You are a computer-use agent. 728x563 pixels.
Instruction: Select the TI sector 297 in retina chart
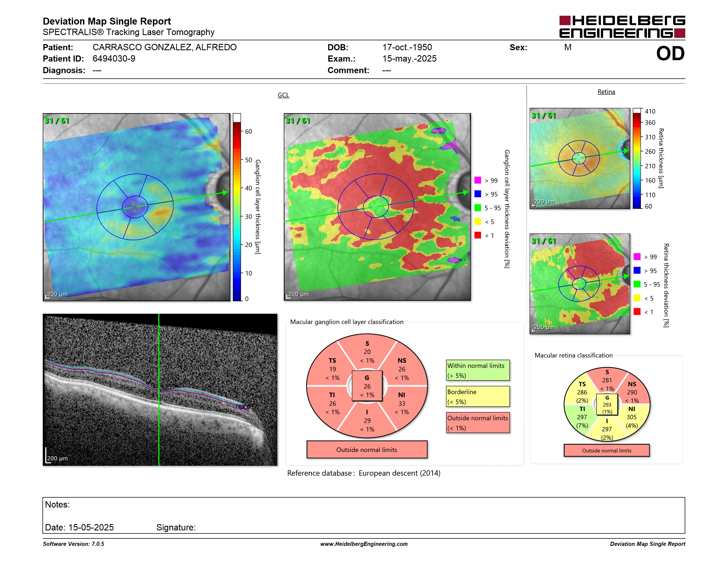click(x=582, y=417)
